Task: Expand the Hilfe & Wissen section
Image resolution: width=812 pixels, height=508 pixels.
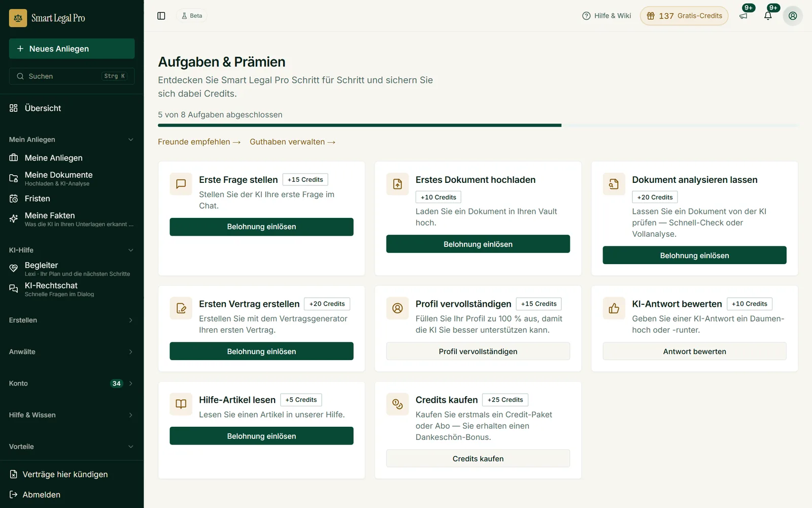Action: (72, 415)
